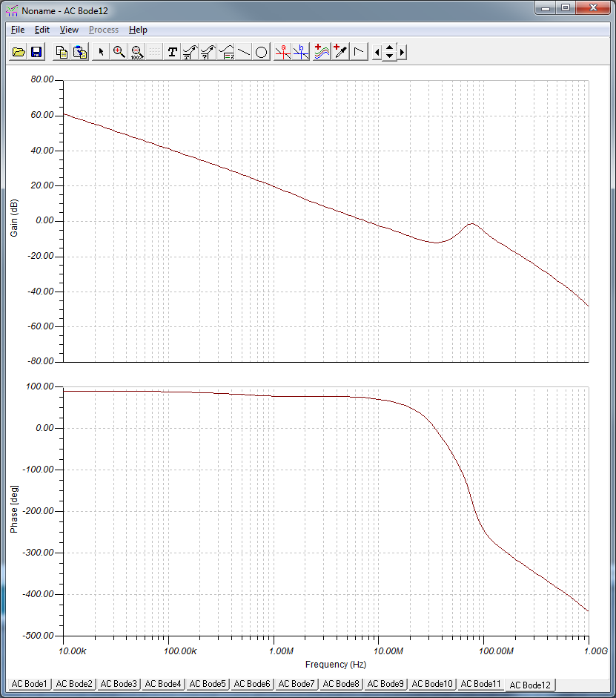Open the File menu

[x=18, y=30]
